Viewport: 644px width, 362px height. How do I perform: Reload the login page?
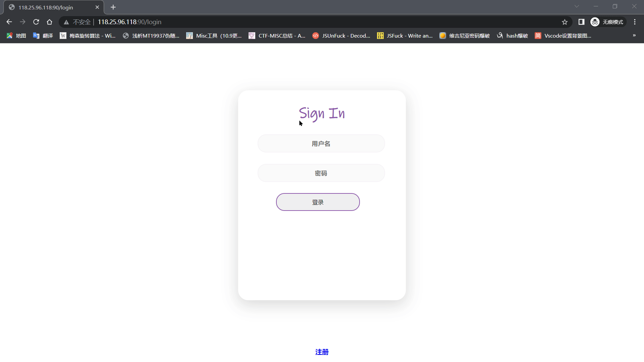[x=36, y=22]
